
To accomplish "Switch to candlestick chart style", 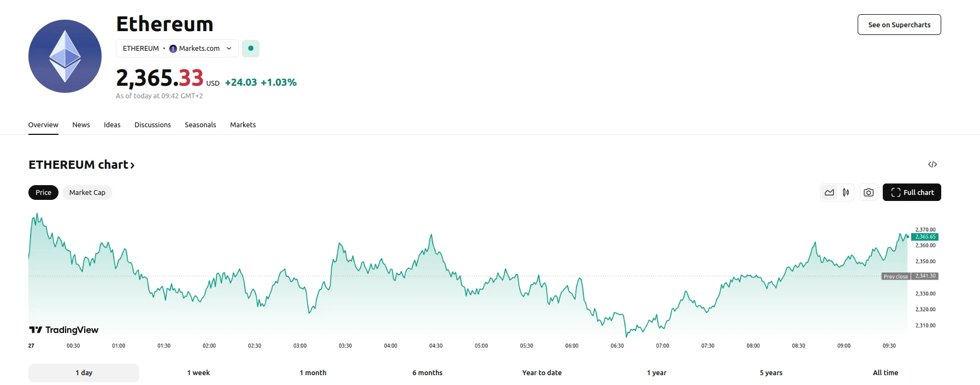I will click(846, 192).
